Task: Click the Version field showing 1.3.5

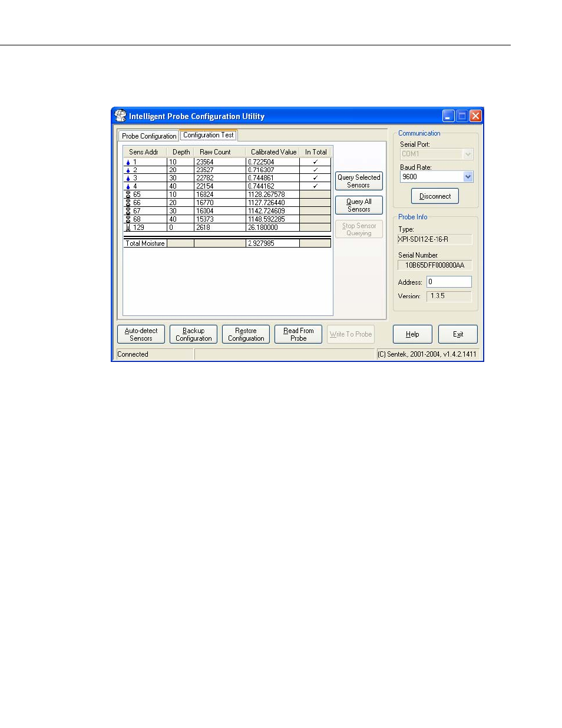Action: (x=449, y=296)
